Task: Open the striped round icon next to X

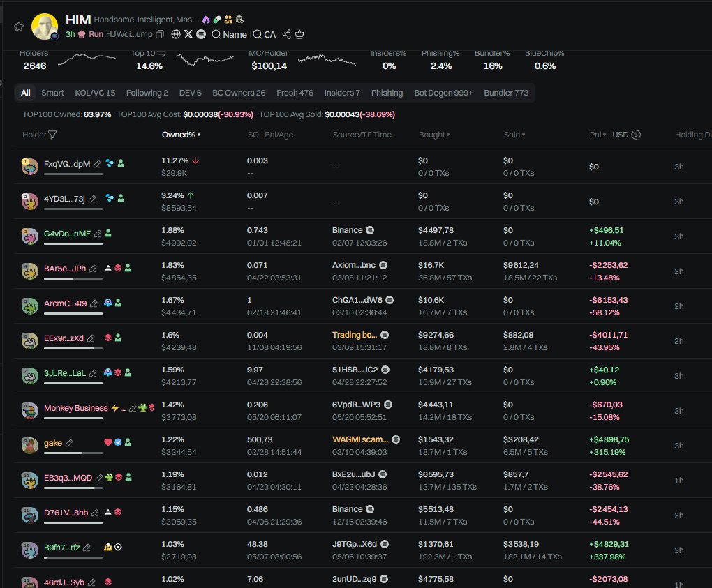Action: (x=201, y=34)
